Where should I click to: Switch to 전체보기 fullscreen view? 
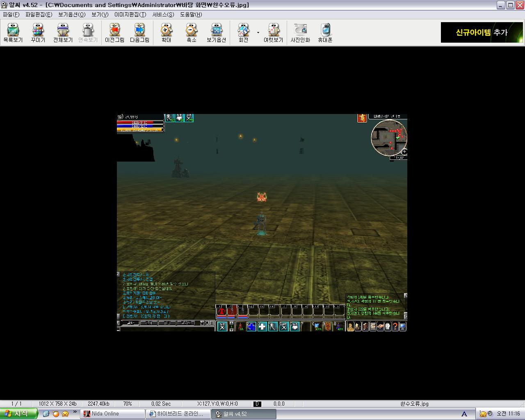tap(63, 33)
